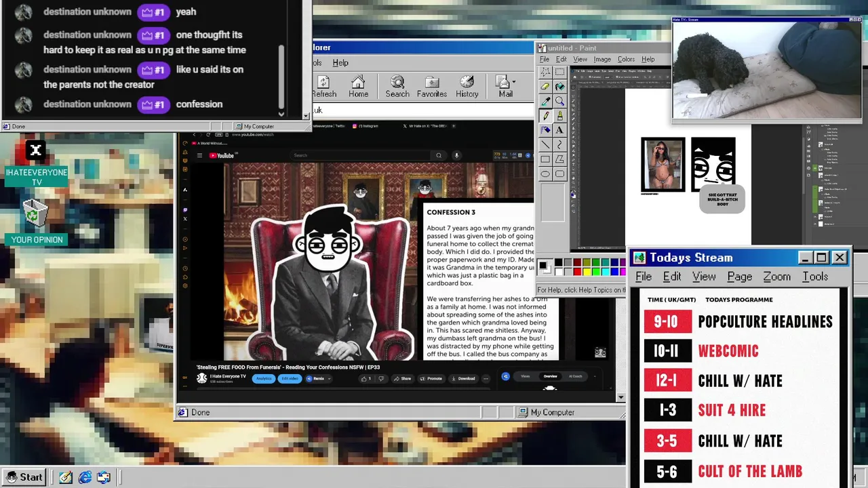
Task: Switch to the AI Coach tab
Action: pos(575,376)
